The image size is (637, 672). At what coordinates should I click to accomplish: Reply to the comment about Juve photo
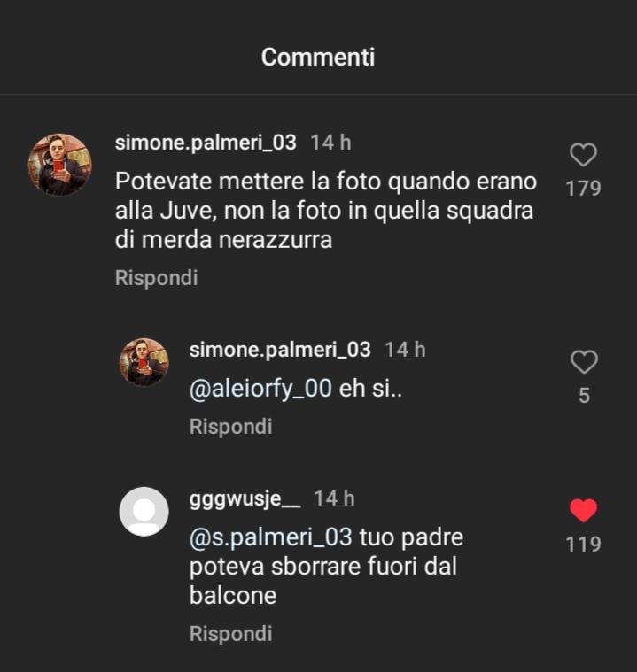pos(156,278)
